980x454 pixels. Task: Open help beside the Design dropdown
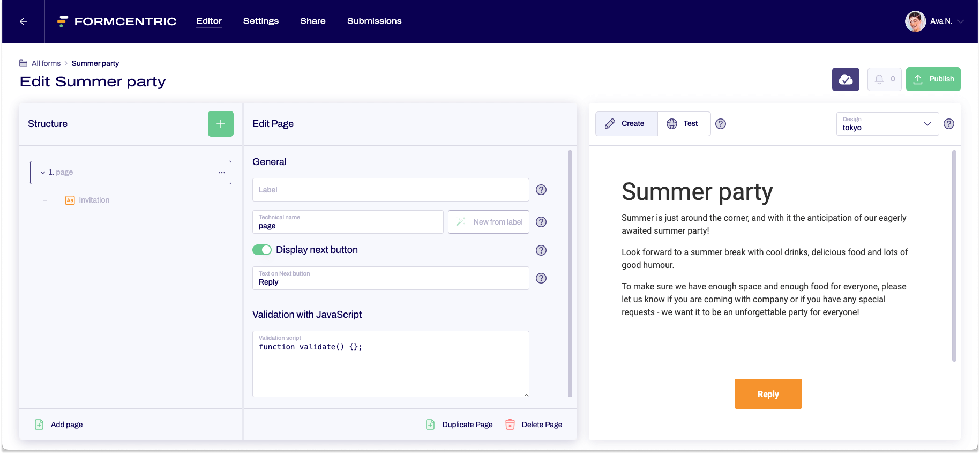tap(949, 124)
